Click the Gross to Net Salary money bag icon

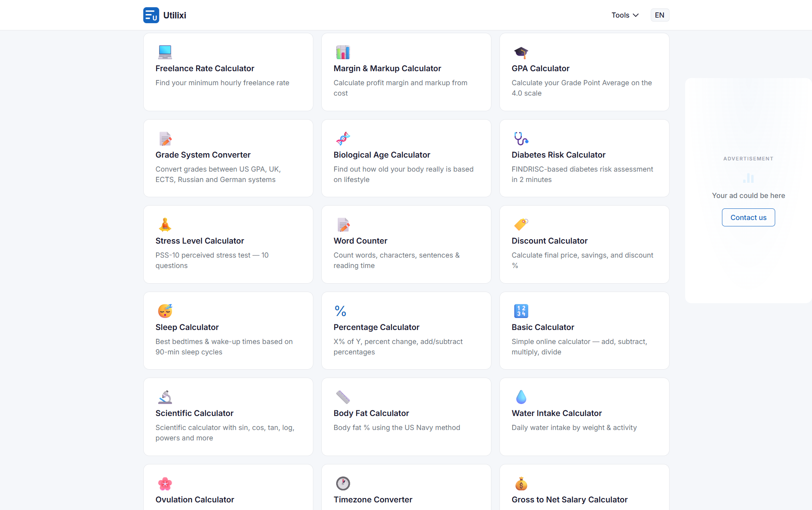(x=521, y=483)
